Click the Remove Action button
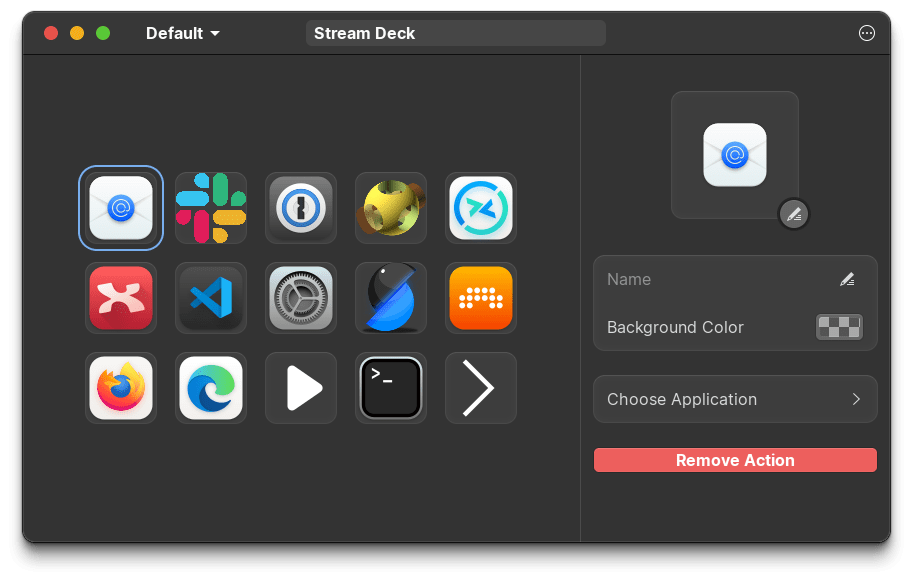The image size is (913, 581). (735, 460)
